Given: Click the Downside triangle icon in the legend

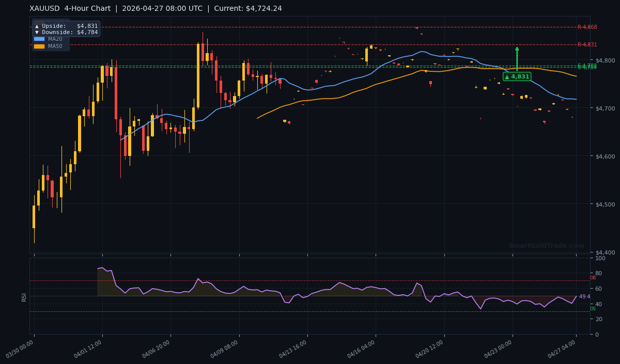Looking at the screenshot, I should 37,31.
